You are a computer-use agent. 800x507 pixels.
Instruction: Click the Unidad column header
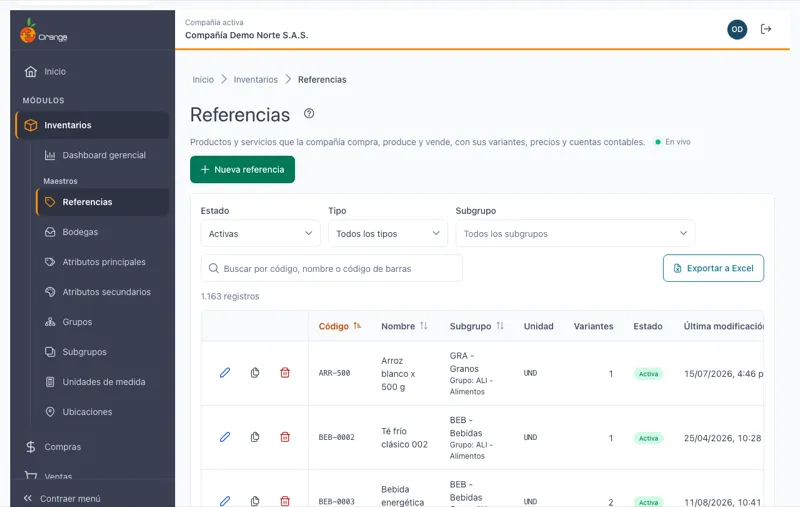tap(538, 326)
